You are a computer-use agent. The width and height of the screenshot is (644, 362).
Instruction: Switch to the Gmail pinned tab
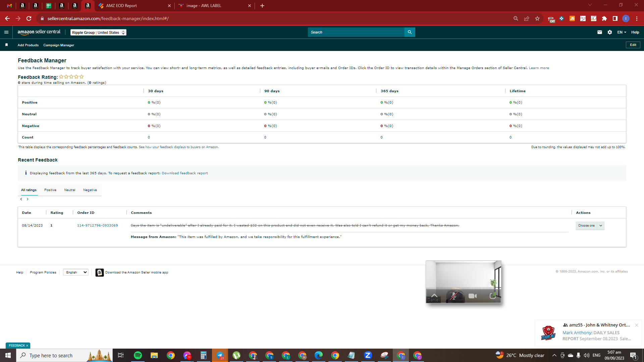(9, 6)
